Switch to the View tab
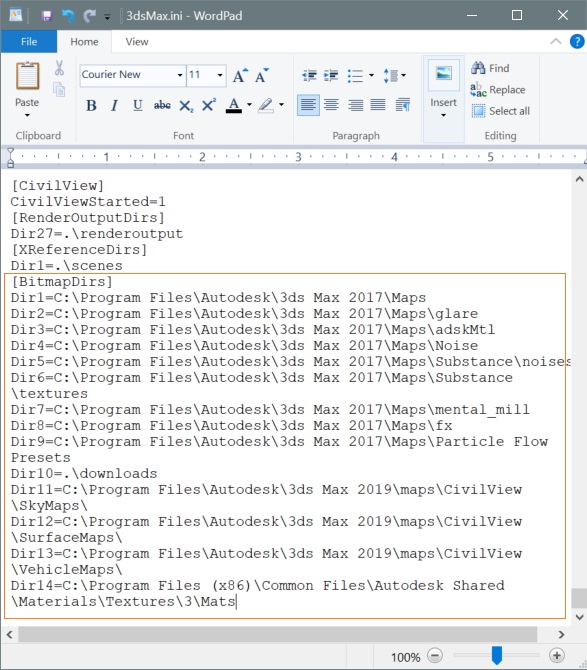 [x=137, y=41]
